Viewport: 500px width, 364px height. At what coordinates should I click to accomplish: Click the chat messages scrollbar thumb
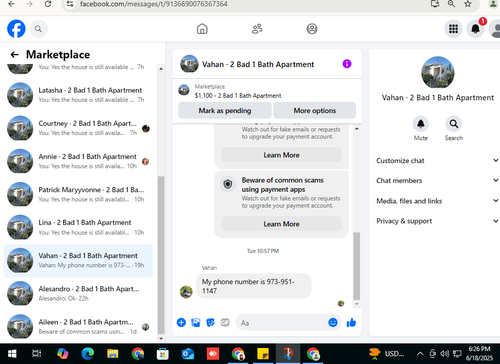[x=357, y=266]
